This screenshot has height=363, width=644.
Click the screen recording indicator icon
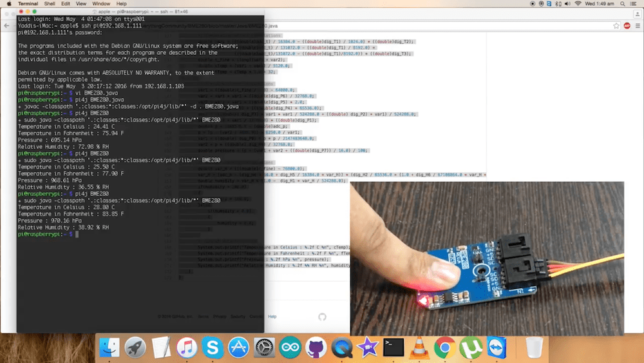[533, 4]
